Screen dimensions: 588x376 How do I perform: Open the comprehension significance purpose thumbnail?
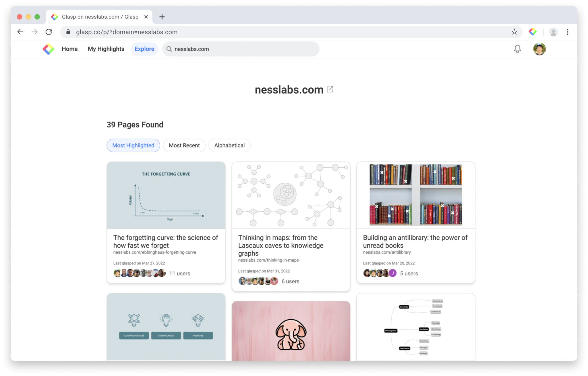point(166,327)
